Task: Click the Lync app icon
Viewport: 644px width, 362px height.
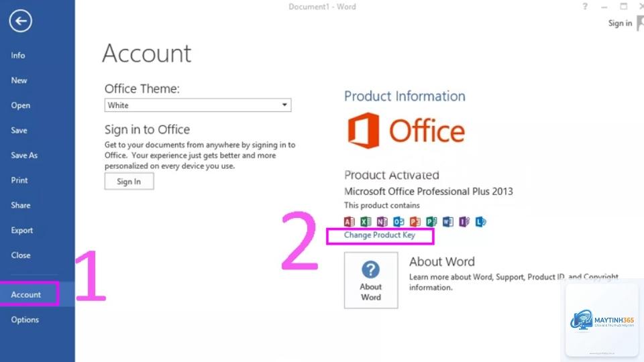Action: pyautogui.click(x=480, y=222)
